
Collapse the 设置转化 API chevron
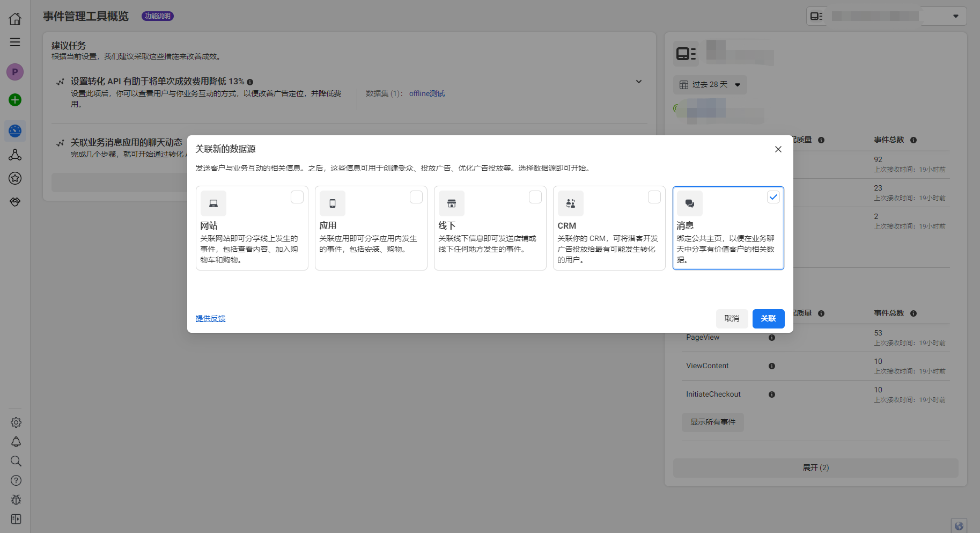(638, 81)
